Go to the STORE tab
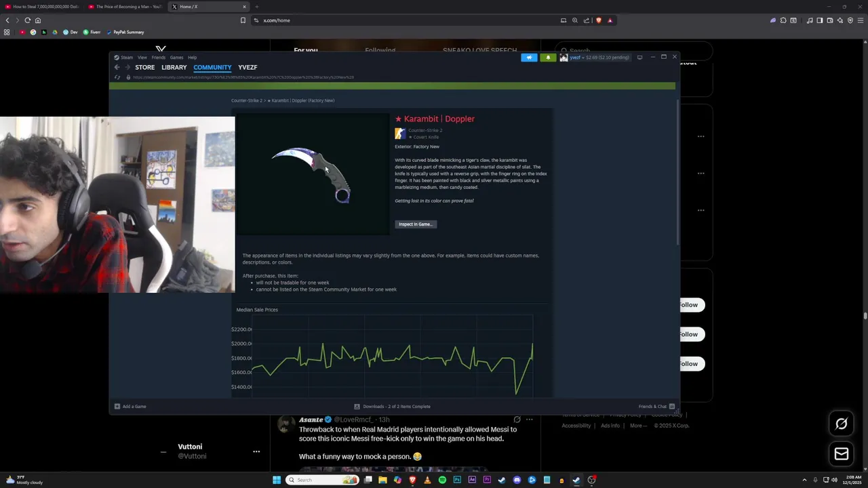Viewport: 868px width, 488px height. click(144, 67)
